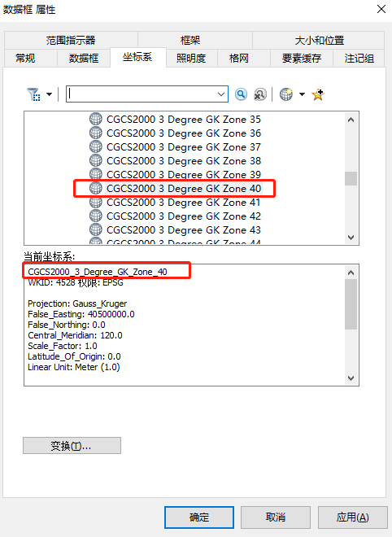Image resolution: width=392 pixels, height=537 pixels.
Task: Open the spatial filter funnel icon
Action: [x=33, y=94]
